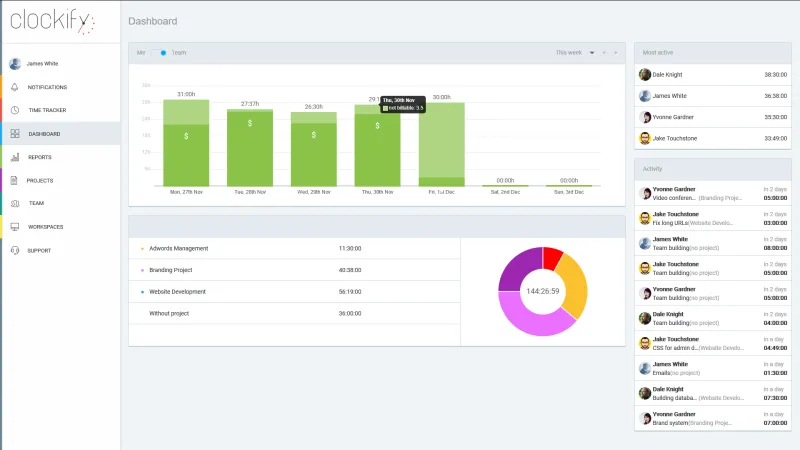The height and width of the screenshot is (450, 800).
Task: Select the Reports bar chart icon
Action: pyautogui.click(x=15, y=157)
